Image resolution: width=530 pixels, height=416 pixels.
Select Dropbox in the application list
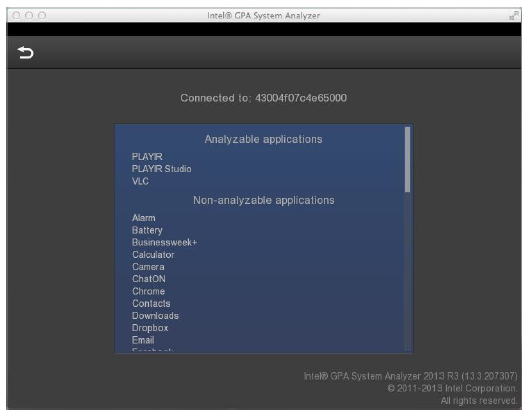pos(150,328)
